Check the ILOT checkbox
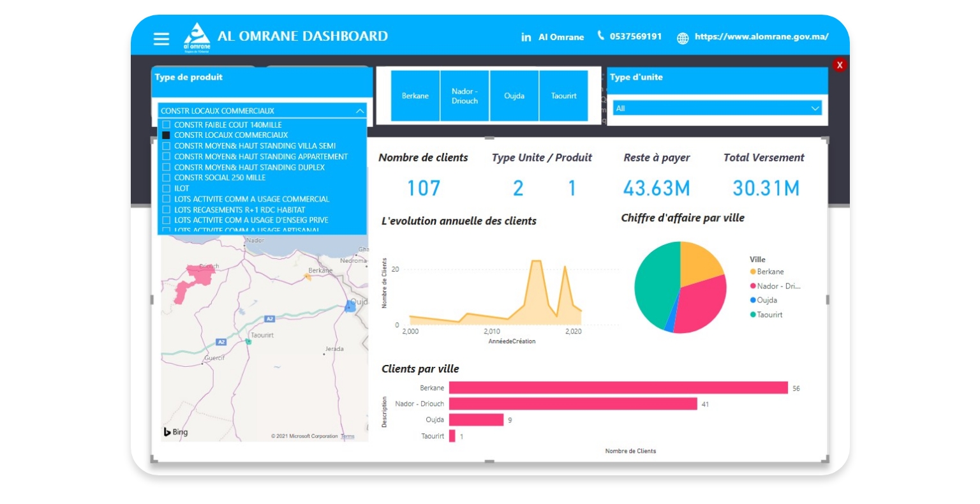Image resolution: width=980 pixels, height=504 pixels. (x=167, y=188)
